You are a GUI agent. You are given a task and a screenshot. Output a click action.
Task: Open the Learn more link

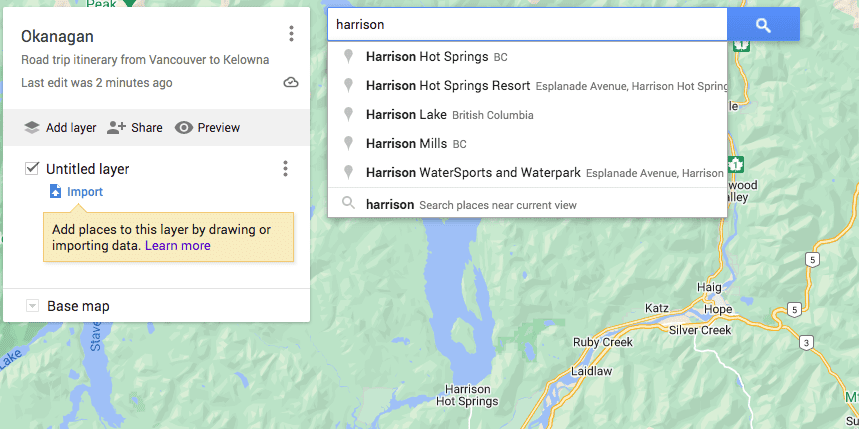[177, 246]
